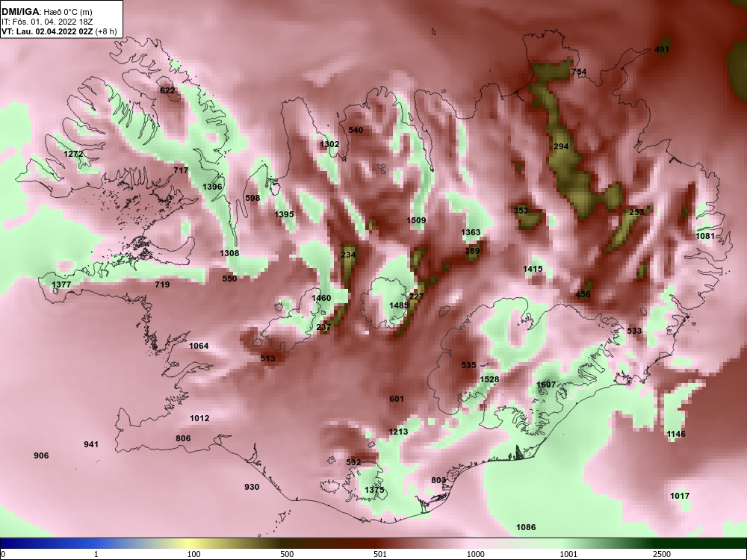The width and height of the screenshot is (747, 560).
Task: Select the map value 806
Action: coord(184,439)
